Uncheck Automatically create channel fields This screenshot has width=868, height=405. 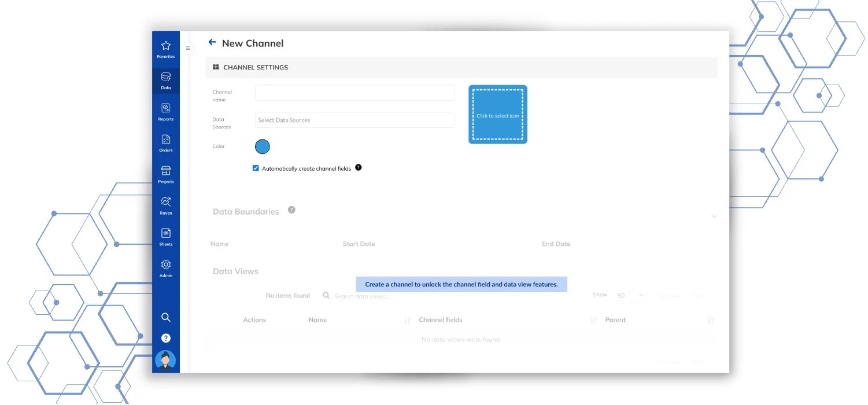point(256,168)
